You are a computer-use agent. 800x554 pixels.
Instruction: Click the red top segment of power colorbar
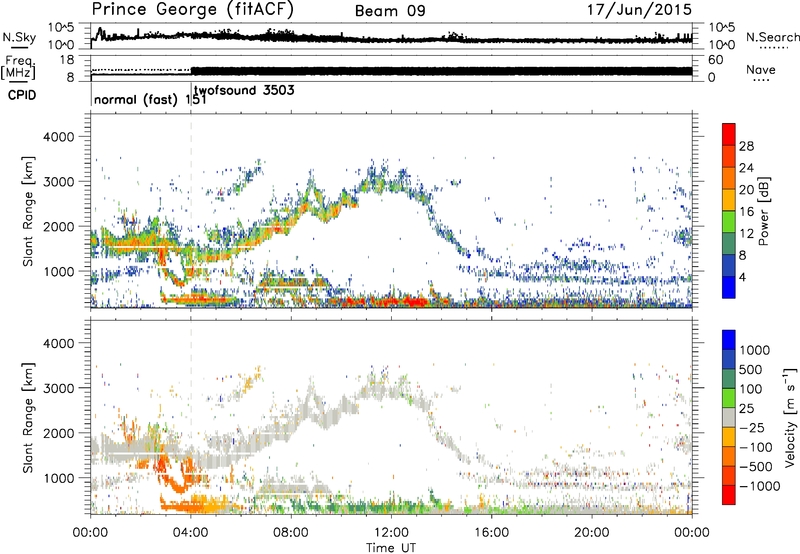(x=729, y=134)
